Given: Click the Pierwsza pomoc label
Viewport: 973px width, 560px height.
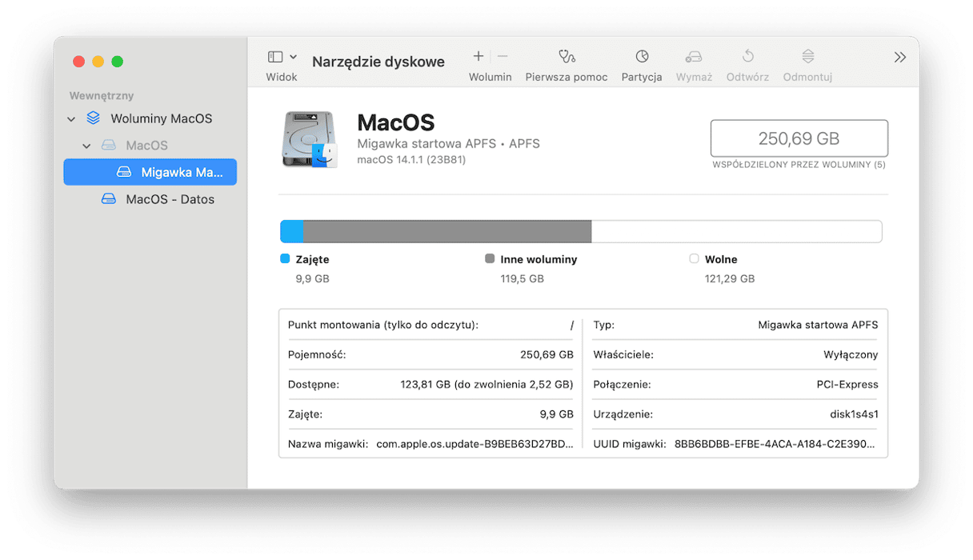Looking at the screenshot, I should [x=567, y=77].
